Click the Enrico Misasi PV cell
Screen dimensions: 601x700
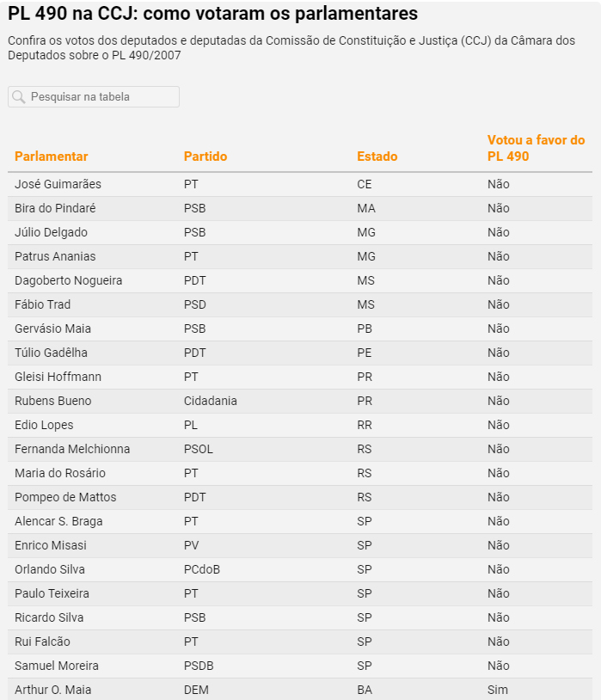click(x=191, y=545)
